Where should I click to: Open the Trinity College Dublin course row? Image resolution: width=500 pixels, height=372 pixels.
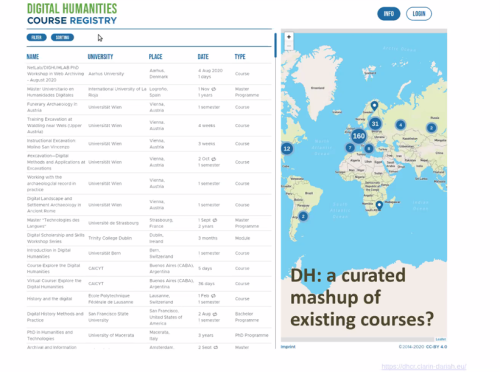tap(149, 238)
